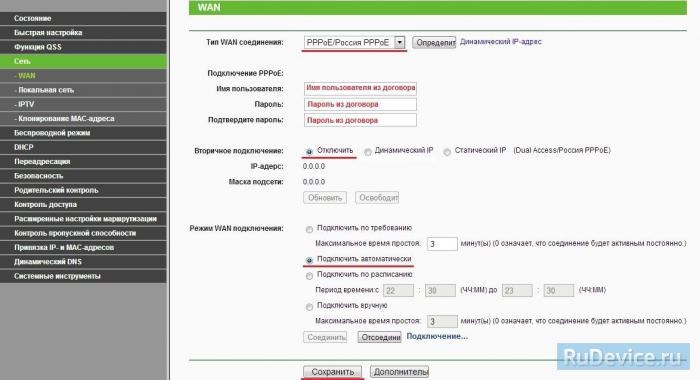The image size is (700, 380).
Task: Click the Отсоединить button
Action: point(379,337)
